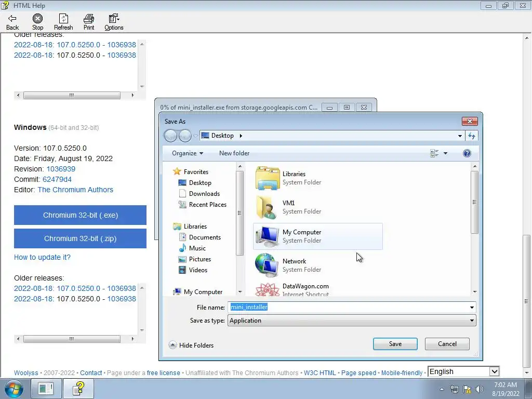
Task: Click the Action Center flag tray icon
Action: click(467, 389)
